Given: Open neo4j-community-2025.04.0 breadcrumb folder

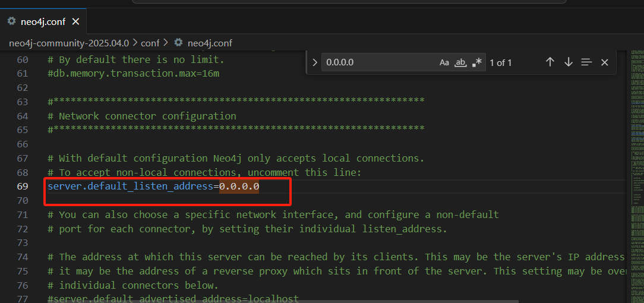Looking at the screenshot, I should pyautogui.click(x=69, y=43).
